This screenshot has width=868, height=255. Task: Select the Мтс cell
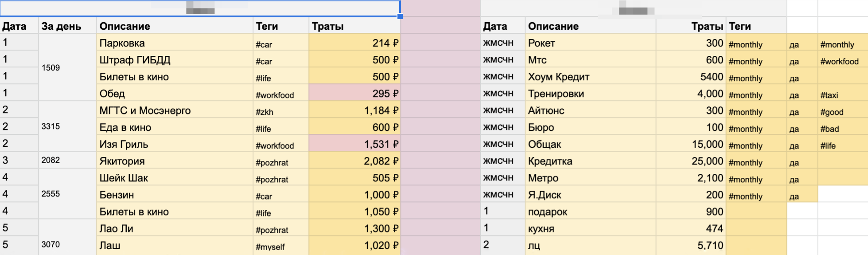pos(591,59)
